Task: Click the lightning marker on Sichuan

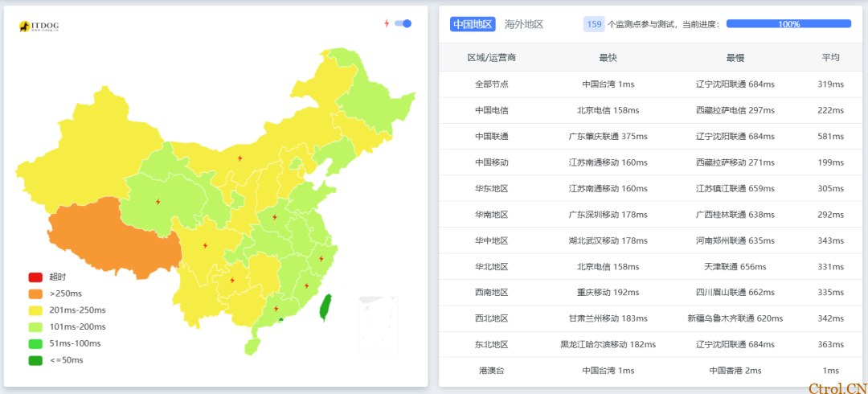Action: tap(205, 245)
